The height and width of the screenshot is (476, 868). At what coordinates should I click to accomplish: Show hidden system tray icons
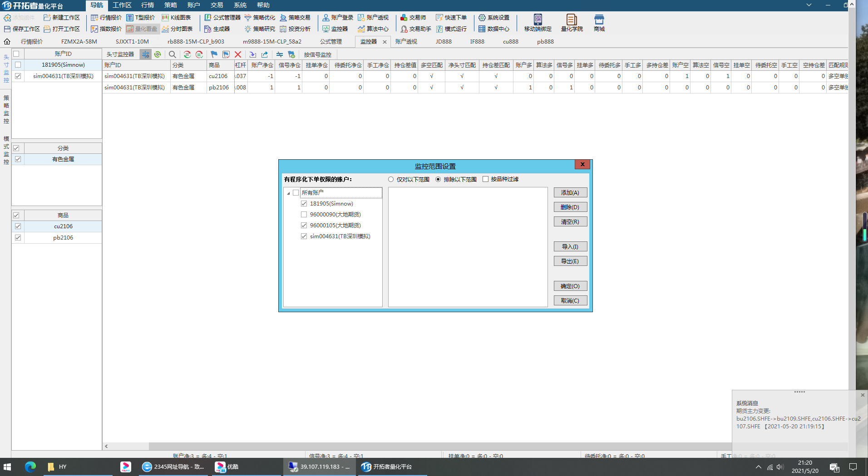coord(758,467)
